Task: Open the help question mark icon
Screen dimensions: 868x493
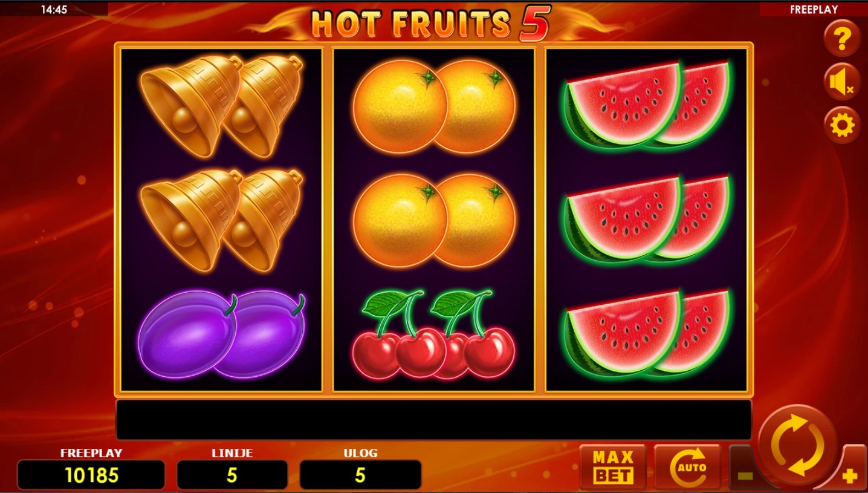Action: coord(842,39)
